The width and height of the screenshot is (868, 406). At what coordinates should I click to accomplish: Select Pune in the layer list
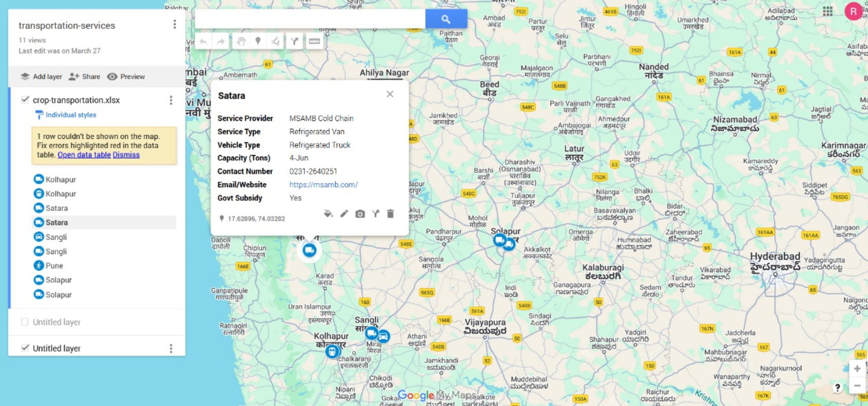[104, 265]
